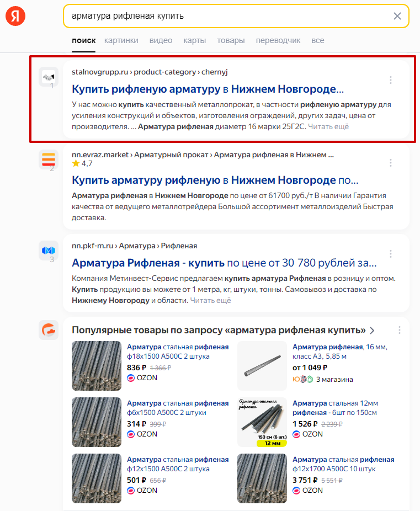Open thumbnail of ф12х1500 rebar product

(97, 478)
